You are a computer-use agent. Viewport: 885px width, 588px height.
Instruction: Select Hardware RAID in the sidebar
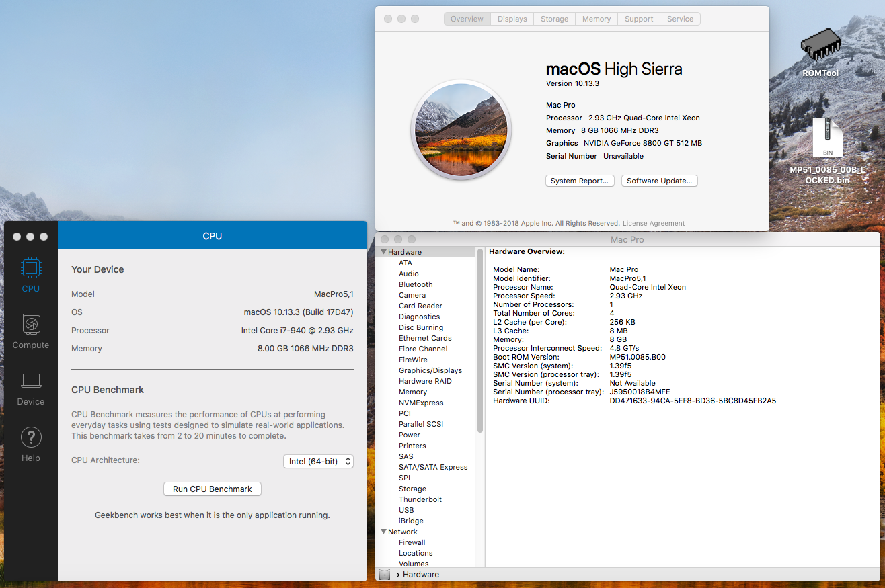click(425, 381)
